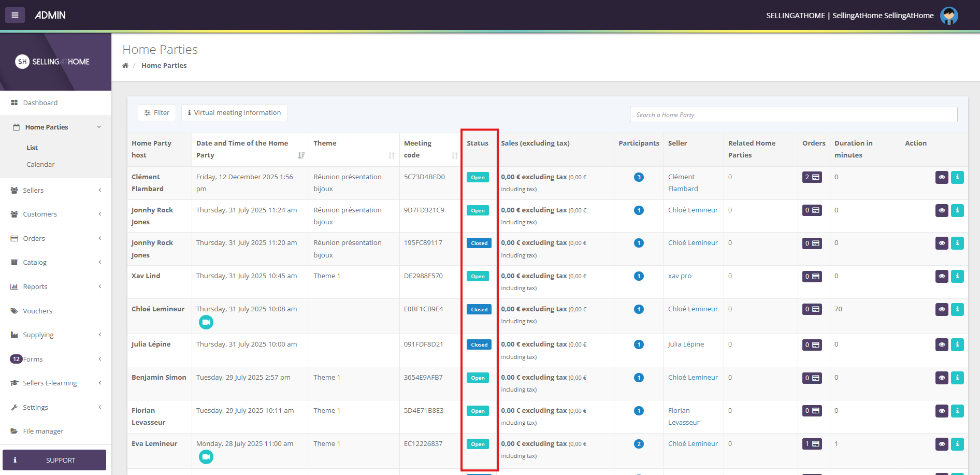Click video camera icon for Chloé Lemineur party
The height and width of the screenshot is (475, 980).
[206, 322]
